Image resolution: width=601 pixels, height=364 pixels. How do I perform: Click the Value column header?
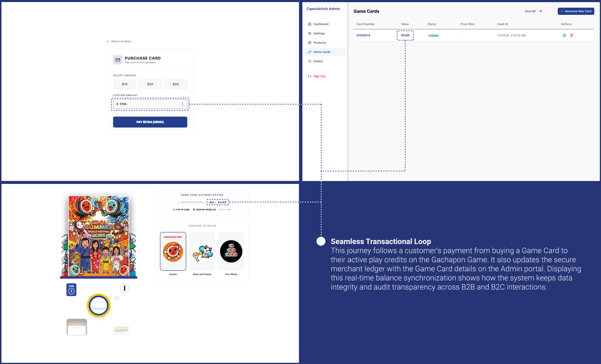pyautogui.click(x=405, y=24)
